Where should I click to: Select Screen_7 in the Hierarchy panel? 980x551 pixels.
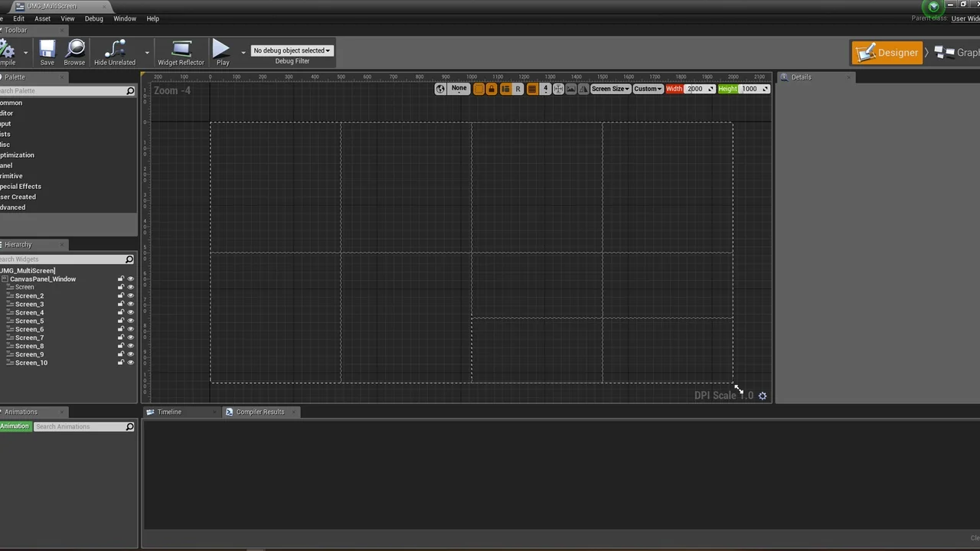tap(29, 337)
